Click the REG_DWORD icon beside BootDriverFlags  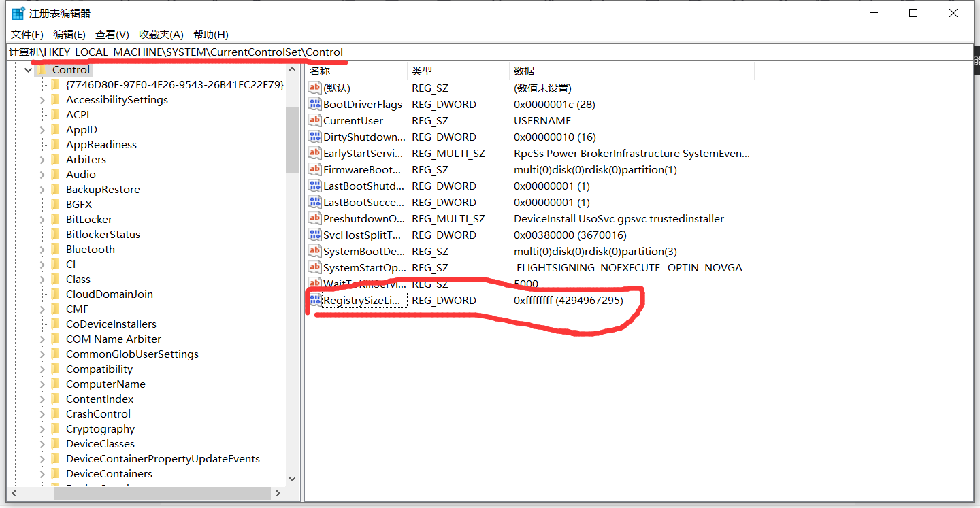point(315,104)
